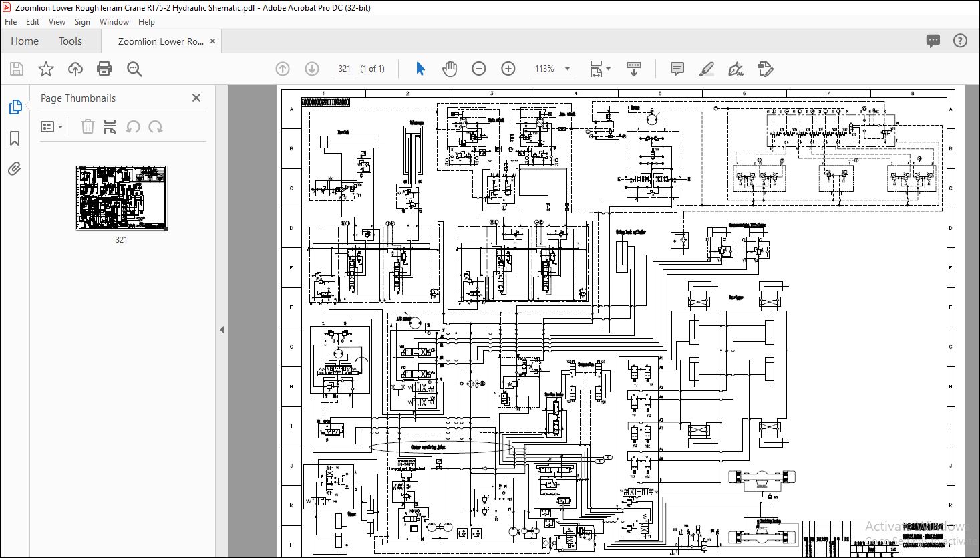Click the Page Thumbnails panel title
Screen dimensions: 980x558
click(x=78, y=98)
